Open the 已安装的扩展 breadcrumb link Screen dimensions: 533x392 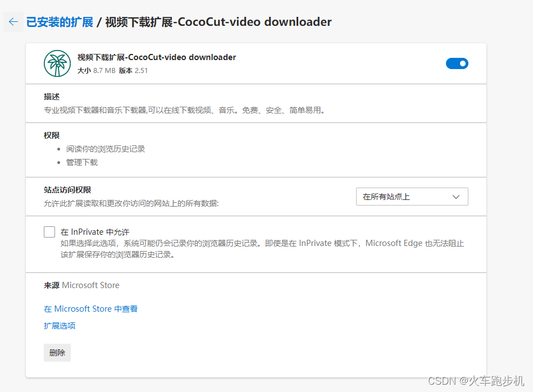(60, 22)
